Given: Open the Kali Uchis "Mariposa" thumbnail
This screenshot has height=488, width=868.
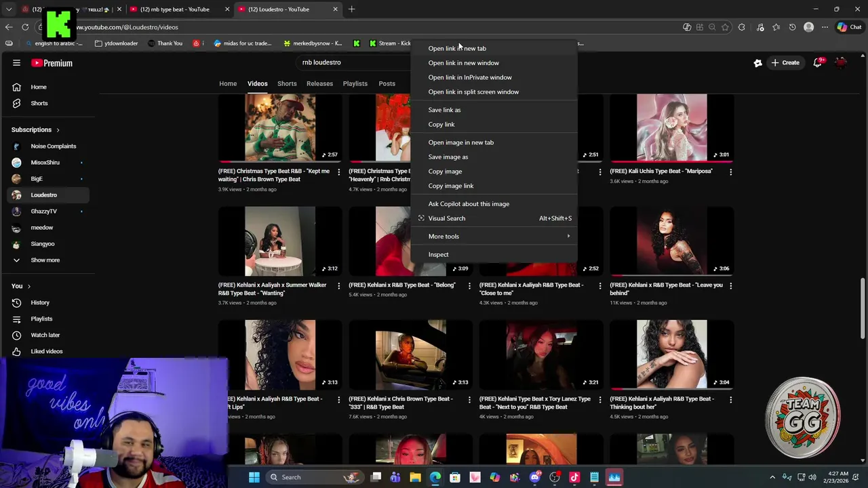Looking at the screenshot, I should pyautogui.click(x=671, y=127).
